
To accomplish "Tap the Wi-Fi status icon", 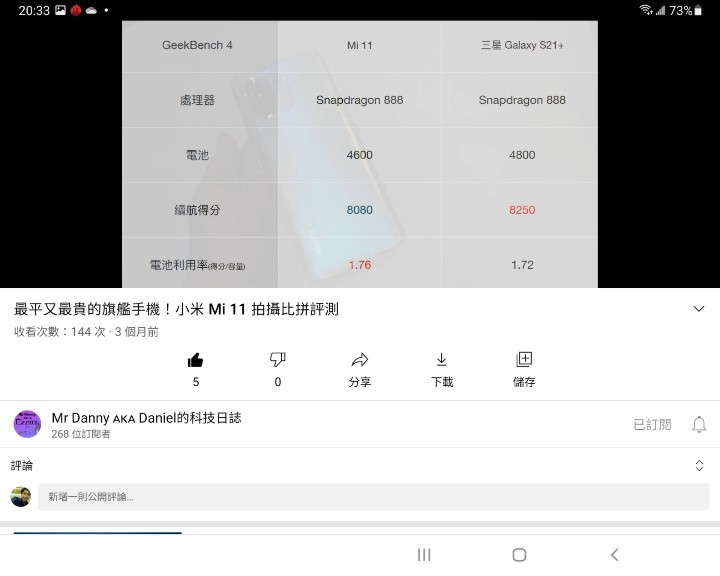I will tap(646, 10).
